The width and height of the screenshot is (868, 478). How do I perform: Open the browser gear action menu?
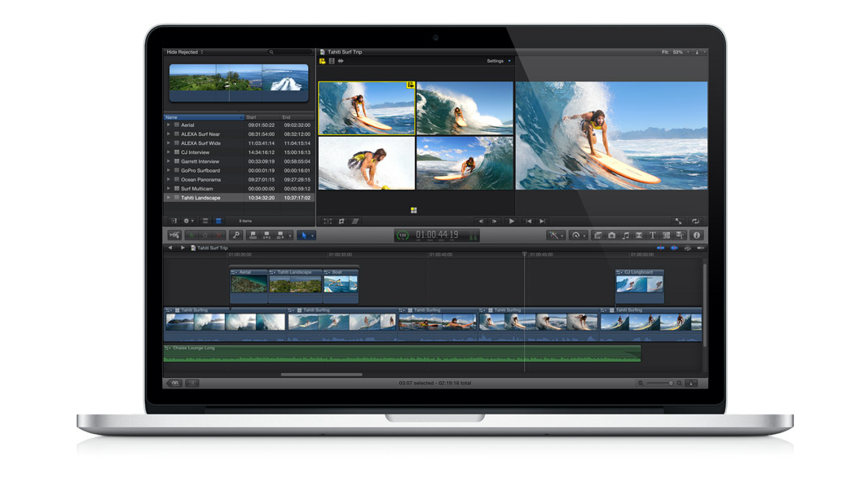coord(188,221)
